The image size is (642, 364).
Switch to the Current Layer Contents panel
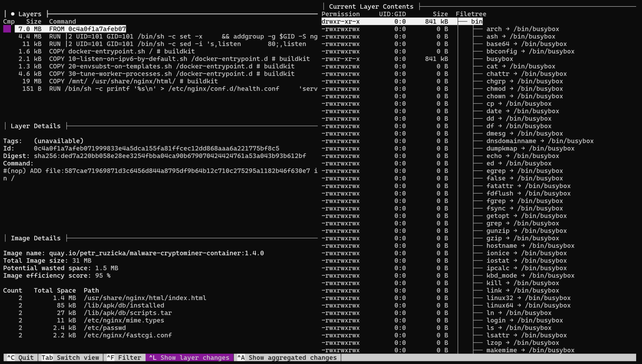371,6
